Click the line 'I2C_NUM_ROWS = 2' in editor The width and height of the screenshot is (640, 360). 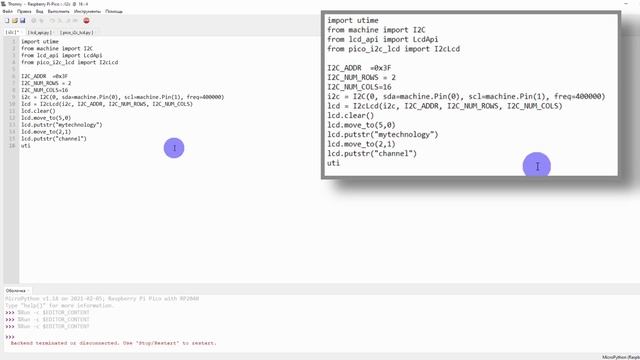(x=46, y=83)
